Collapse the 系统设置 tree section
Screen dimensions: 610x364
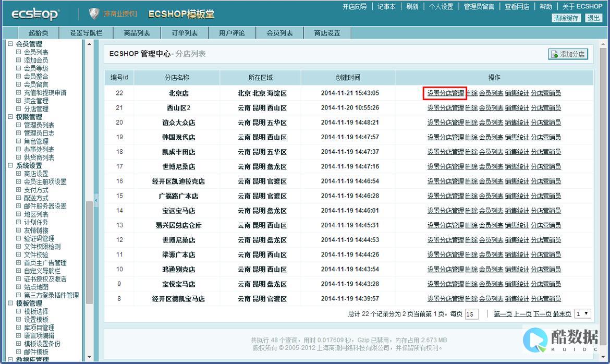pyautogui.click(x=10, y=165)
